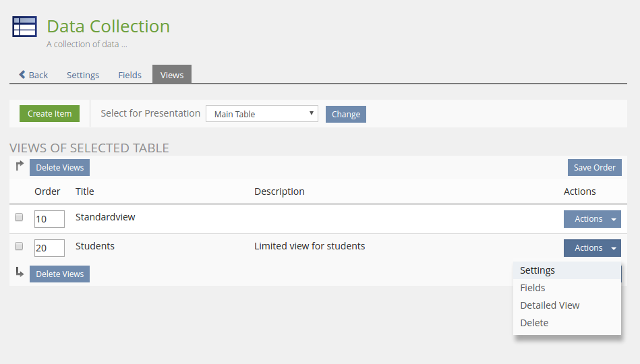Click the Back chevron arrow icon
The height and width of the screenshot is (364, 640).
22,75
